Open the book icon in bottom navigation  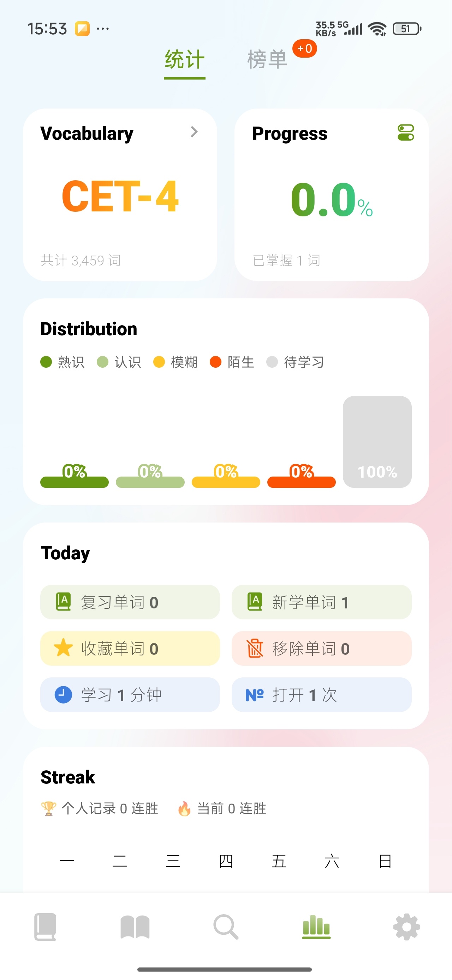tap(45, 927)
